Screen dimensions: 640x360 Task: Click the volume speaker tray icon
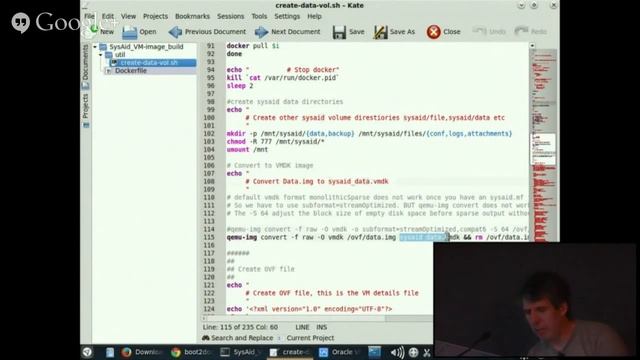coord(397,352)
